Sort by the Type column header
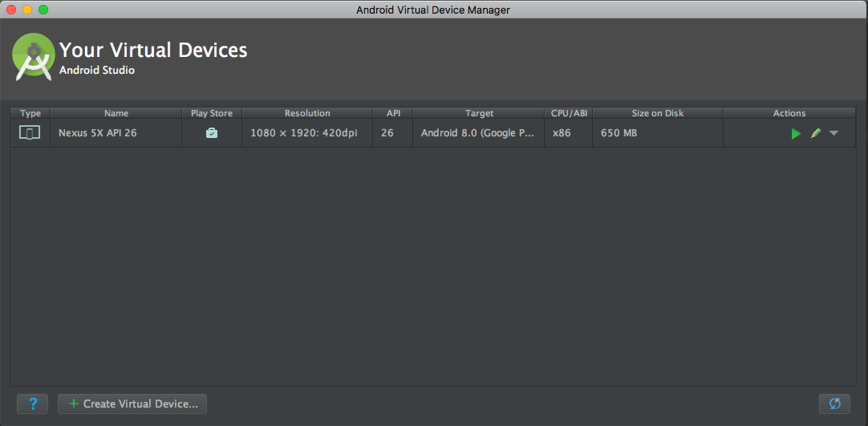Image resolution: width=868 pixels, height=426 pixels. pyautogui.click(x=30, y=113)
